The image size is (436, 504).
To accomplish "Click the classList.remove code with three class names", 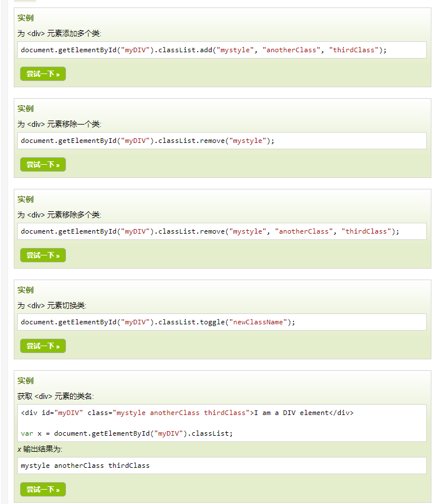I will coord(210,231).
